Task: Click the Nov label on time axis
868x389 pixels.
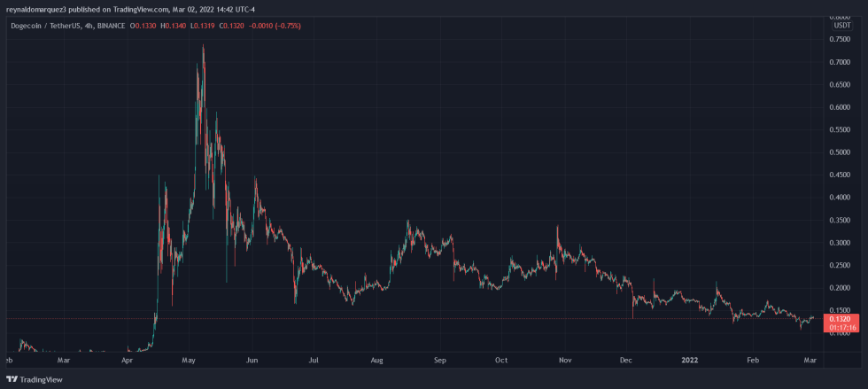Action: click(565, 361)
